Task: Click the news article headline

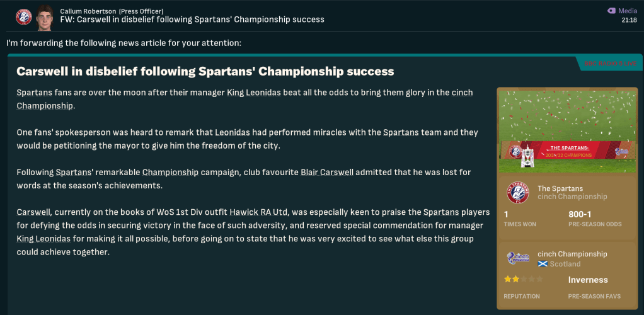Action: point(205,71)
